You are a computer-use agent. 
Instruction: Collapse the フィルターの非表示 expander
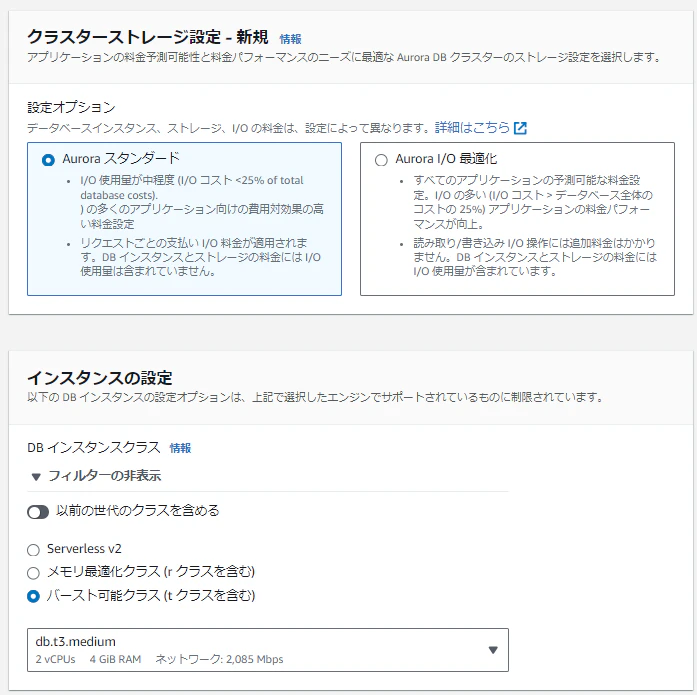click(96, 476)
